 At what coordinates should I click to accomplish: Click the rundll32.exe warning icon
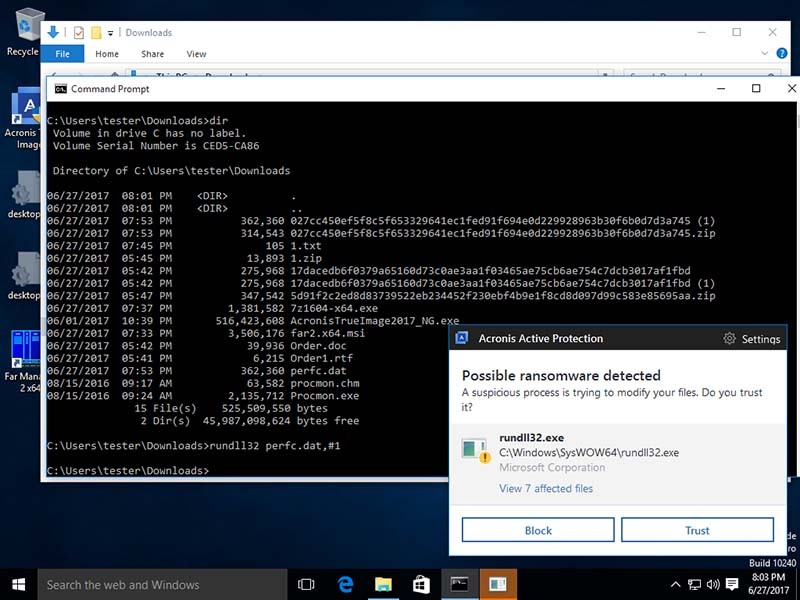pos(474,448)
